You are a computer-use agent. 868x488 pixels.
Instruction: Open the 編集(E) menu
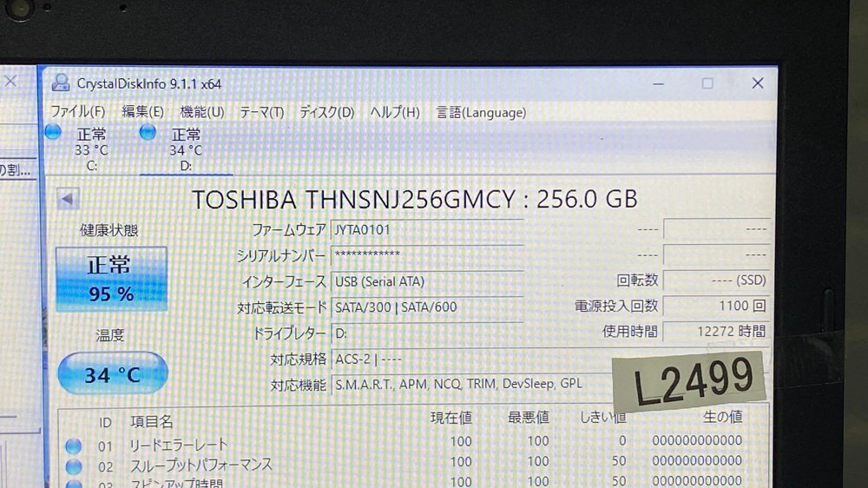coord(143,112)
